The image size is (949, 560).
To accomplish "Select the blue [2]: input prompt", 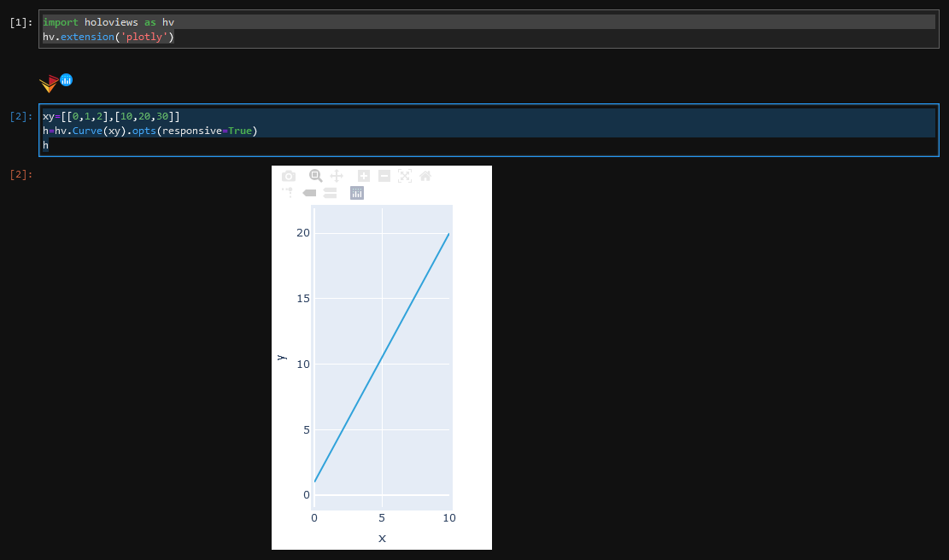I will click(x=21, y=116).
